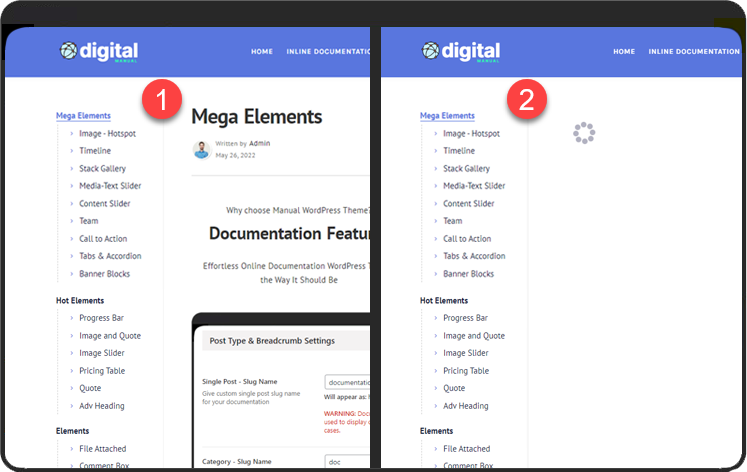Expand the arrow beside Timeline in panel 1

click(x=71, y=151)
